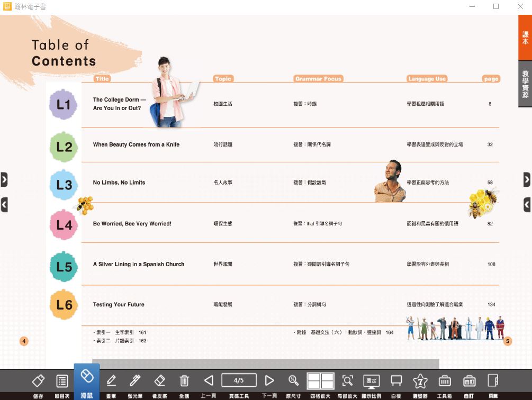The width and height of the screenshot is (532, 400).
Task: Click title "No Limbs, No Limits"
Action: pyautogui.click(x=119, y=183)
